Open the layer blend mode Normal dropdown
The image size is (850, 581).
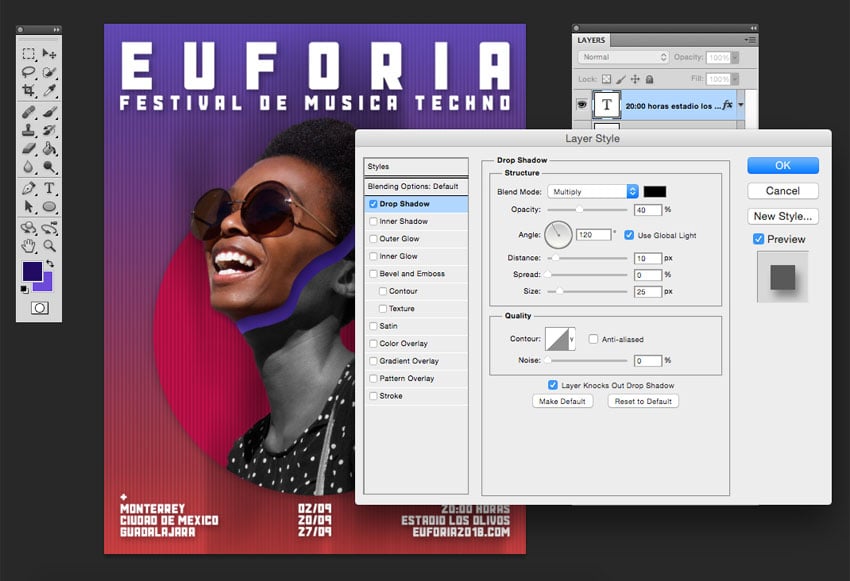(623, 57)
